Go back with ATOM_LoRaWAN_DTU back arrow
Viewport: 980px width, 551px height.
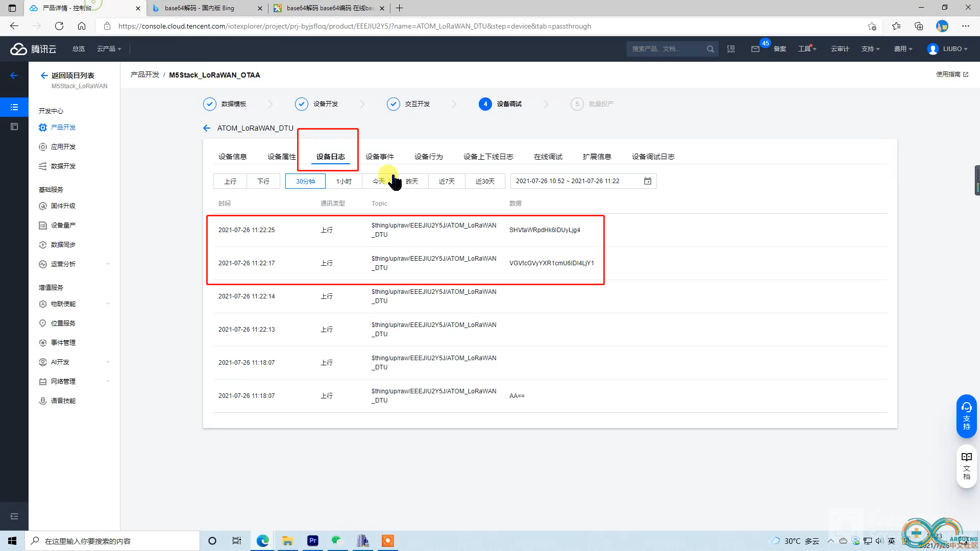(x=207, y=128)
